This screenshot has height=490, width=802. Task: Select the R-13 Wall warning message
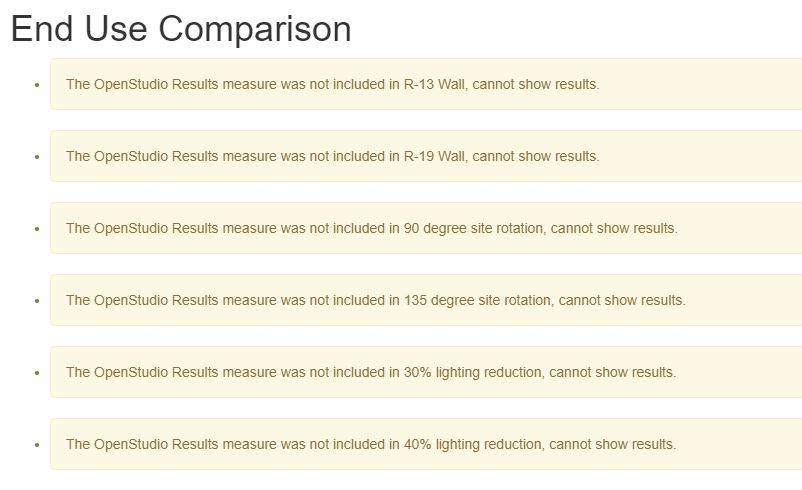click(426, 84)
